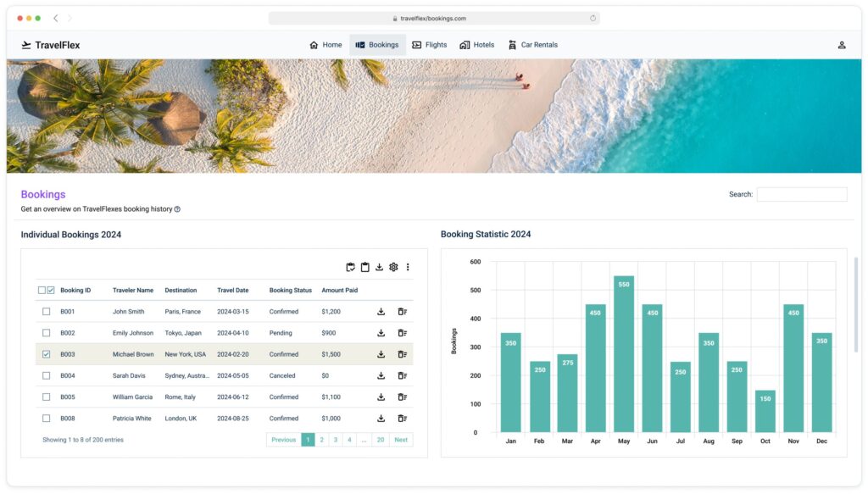Tick the checkbox for booking B002
868x494 pixels.
coord(47,333)
